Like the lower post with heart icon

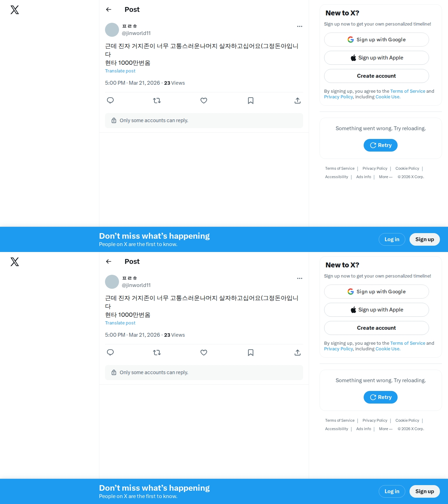click(x=204, y=352)
